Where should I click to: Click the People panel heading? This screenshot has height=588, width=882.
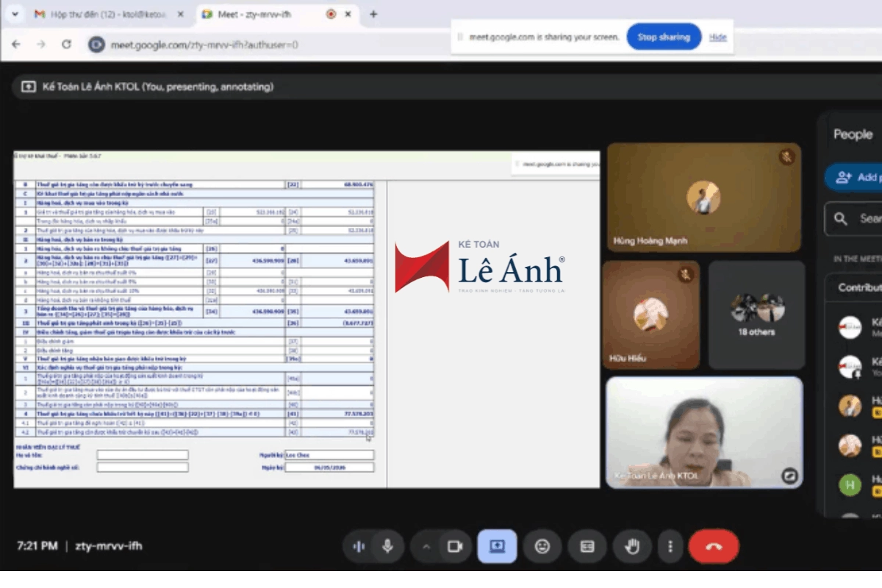(853, 135)
